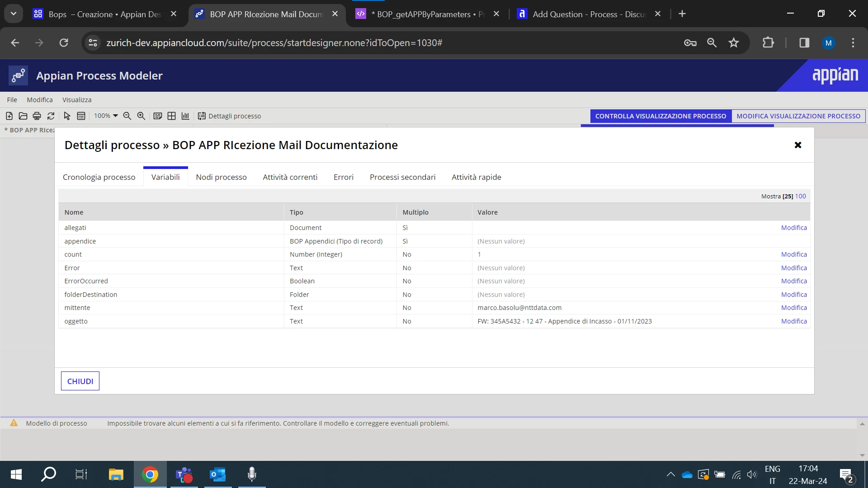Open the Chrome three-dot menu
This screenshot has height=488, width=868.
(853, 42)
